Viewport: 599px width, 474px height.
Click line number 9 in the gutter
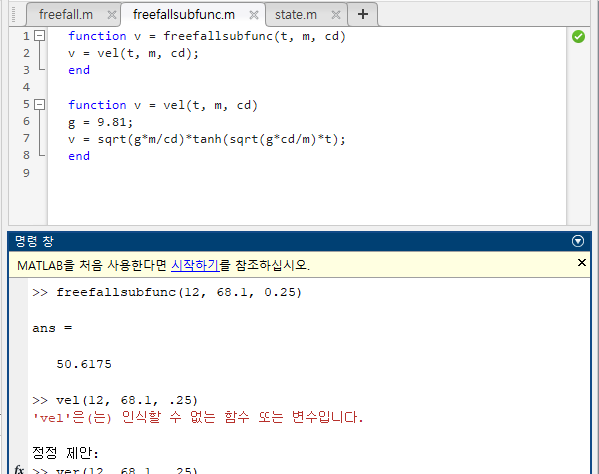[x=26, y=173]
